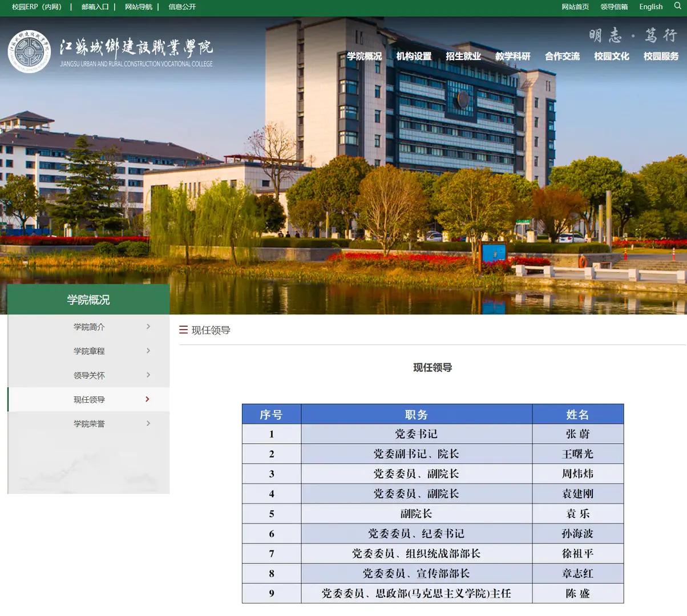Expand the 领导关怀 chevron arrow

coord(148,375)
